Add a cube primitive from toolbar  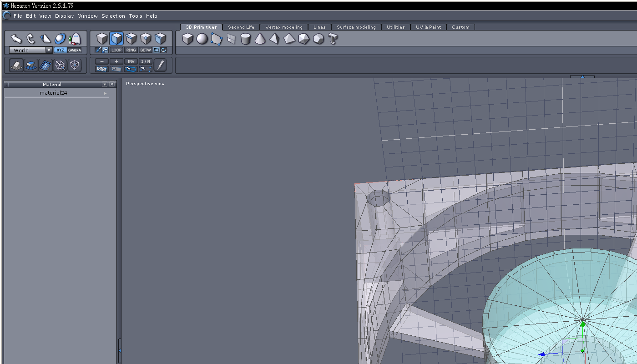[x=187, y=39]
